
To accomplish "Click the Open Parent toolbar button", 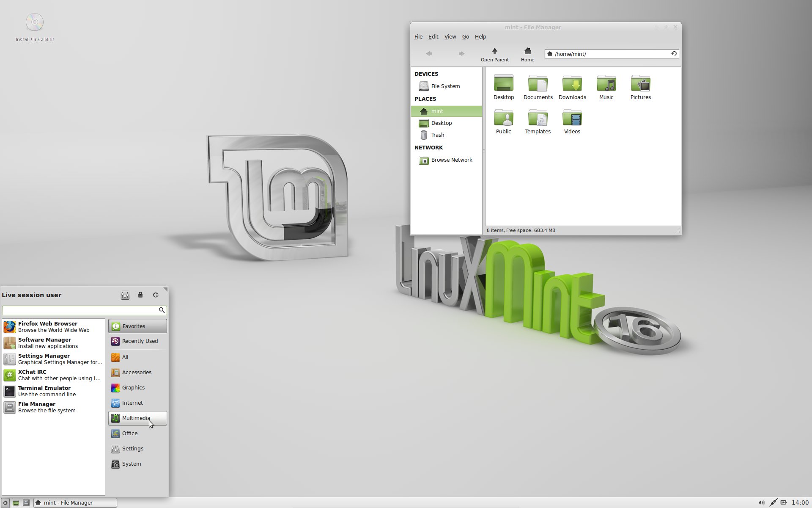I will (494, 55).
